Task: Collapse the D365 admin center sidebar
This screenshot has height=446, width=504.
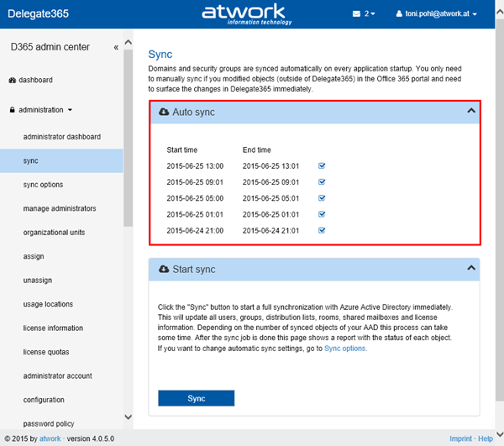Action: click(x=116, y=48)
